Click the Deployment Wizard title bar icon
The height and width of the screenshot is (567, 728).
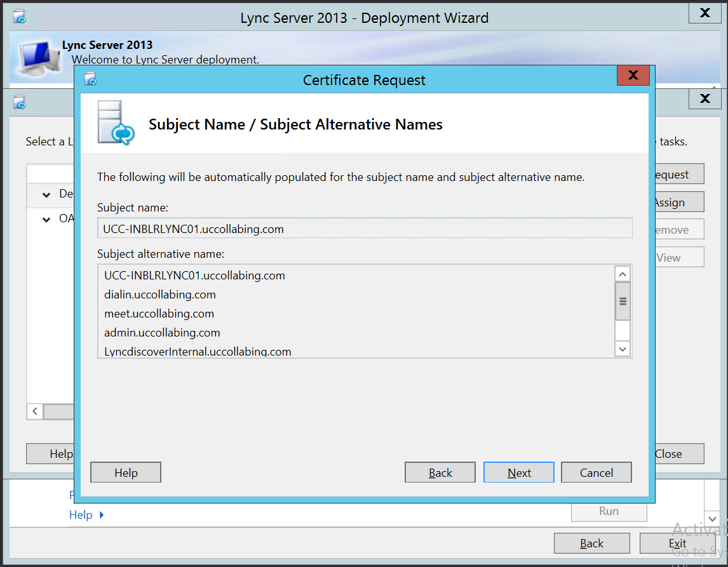click(20, 17)
